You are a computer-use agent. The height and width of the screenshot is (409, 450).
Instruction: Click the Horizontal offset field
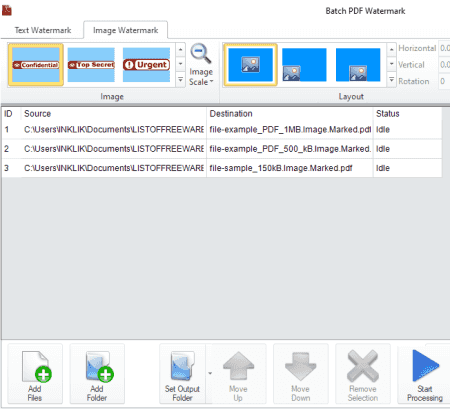(444, 48)
